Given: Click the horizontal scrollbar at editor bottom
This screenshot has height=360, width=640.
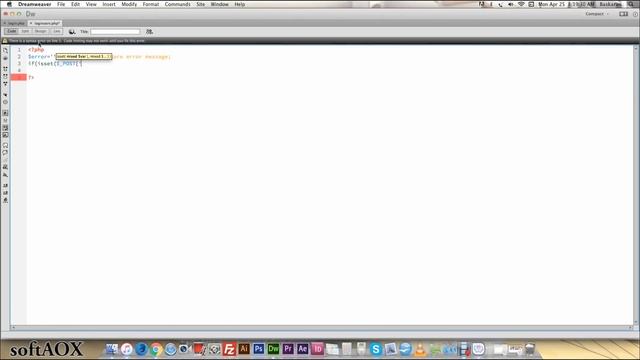Looking at the screenshot, I should (322, 327).
